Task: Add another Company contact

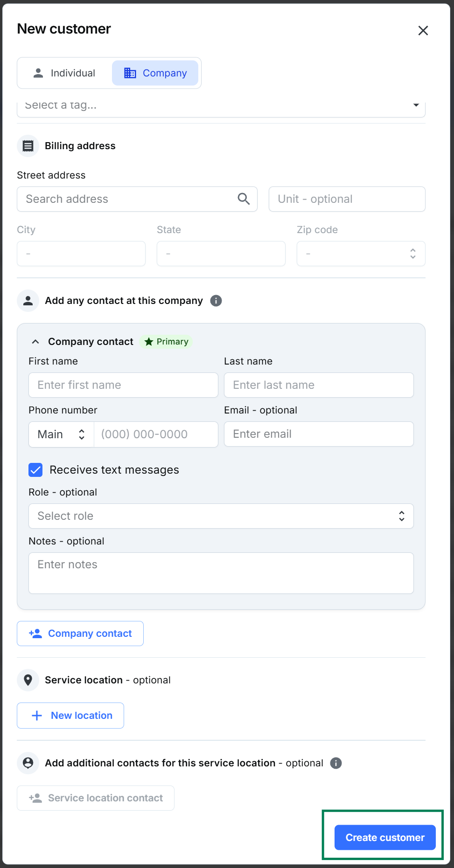Action: click(80, 634)
